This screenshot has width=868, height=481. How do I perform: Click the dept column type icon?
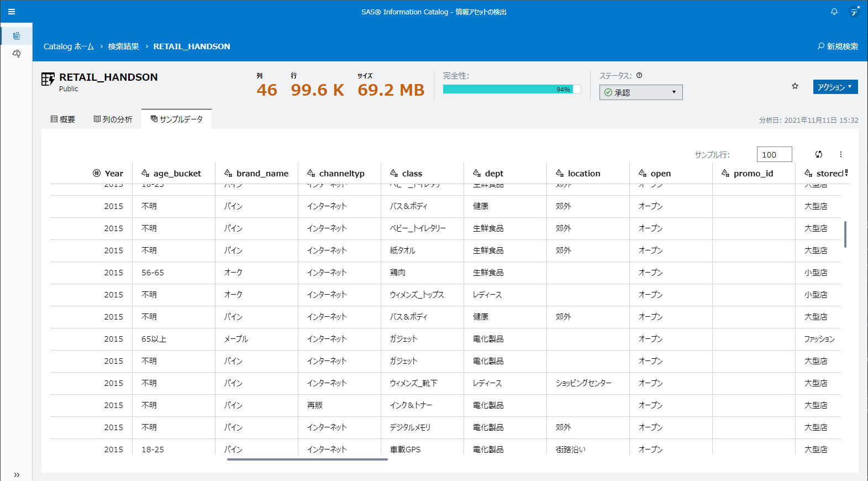point(477,173)
